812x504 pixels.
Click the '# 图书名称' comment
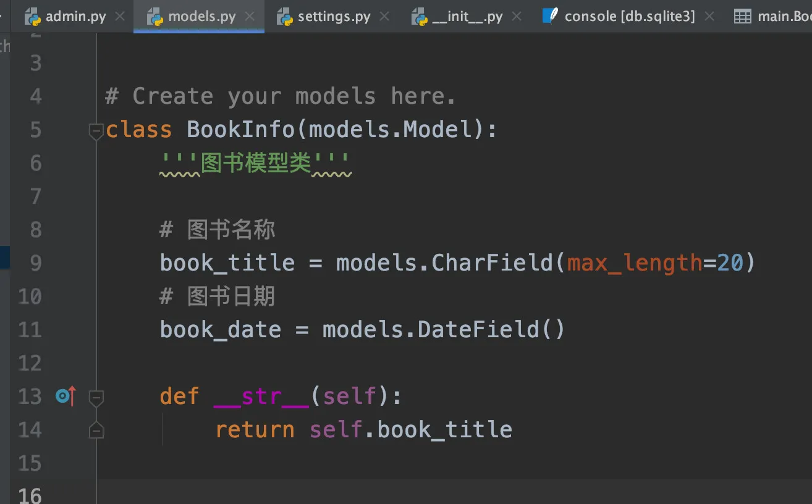218,230
